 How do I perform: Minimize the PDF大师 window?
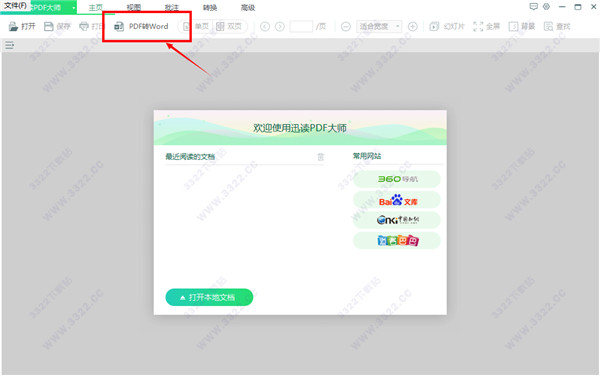point(562,7)
